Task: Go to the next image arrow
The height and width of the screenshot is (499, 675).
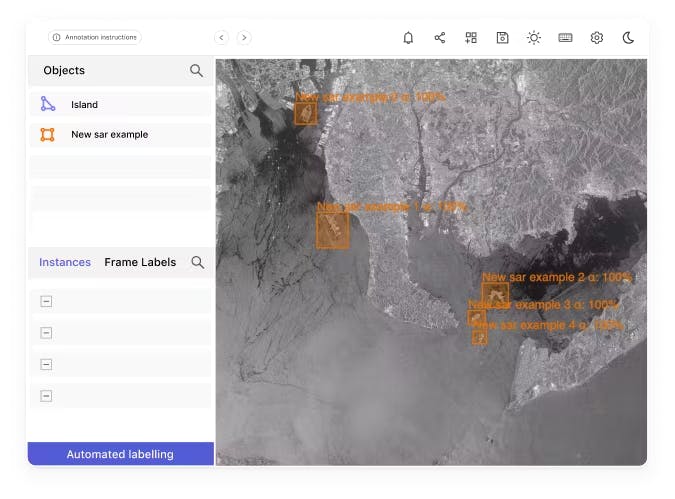Action: [244, 38]
